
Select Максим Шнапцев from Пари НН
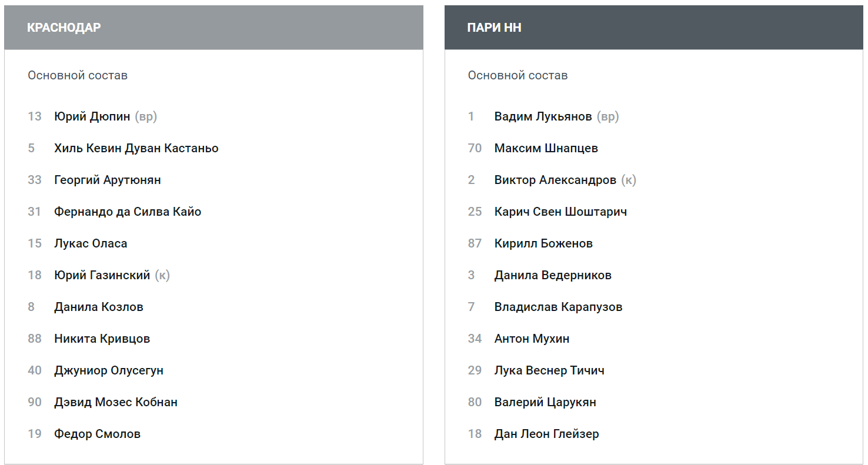tap(546, 148)
